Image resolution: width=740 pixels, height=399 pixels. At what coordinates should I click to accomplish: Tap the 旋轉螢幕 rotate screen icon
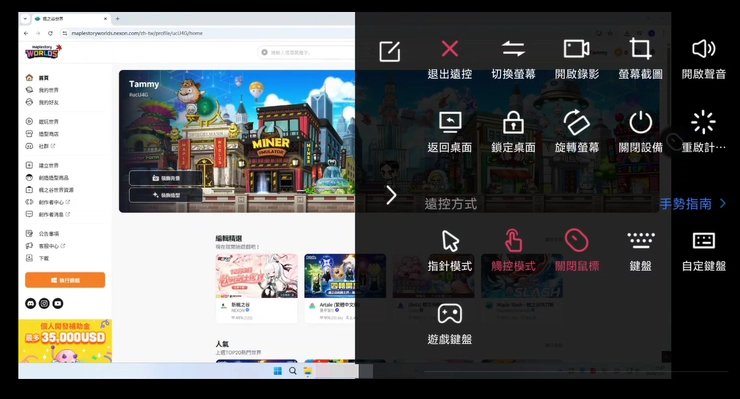click(577, 122)
